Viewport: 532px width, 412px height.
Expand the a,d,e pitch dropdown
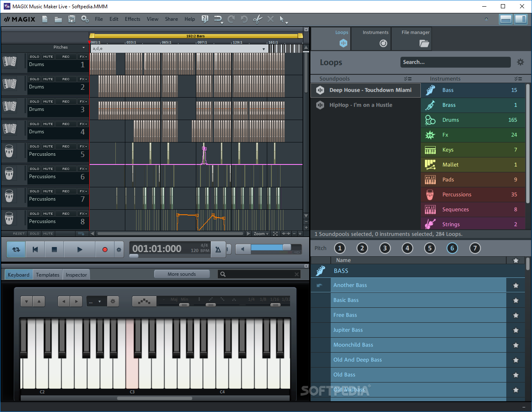point(263,49)
